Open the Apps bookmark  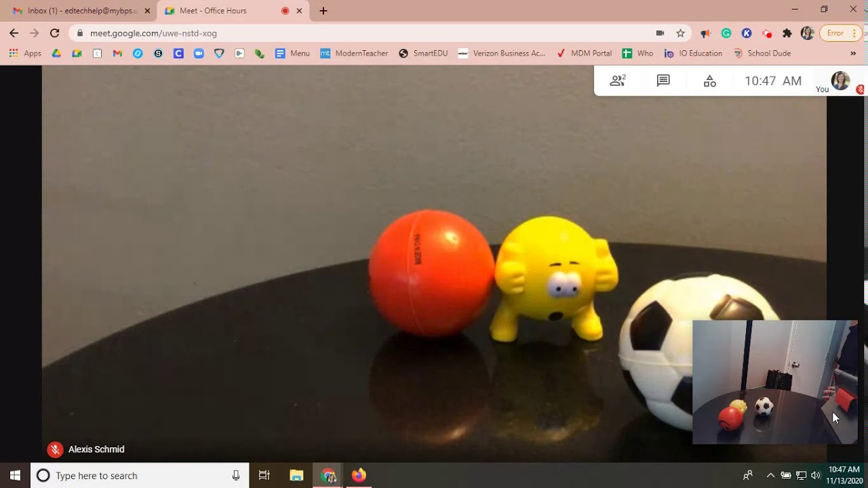[x=26, y=54]
